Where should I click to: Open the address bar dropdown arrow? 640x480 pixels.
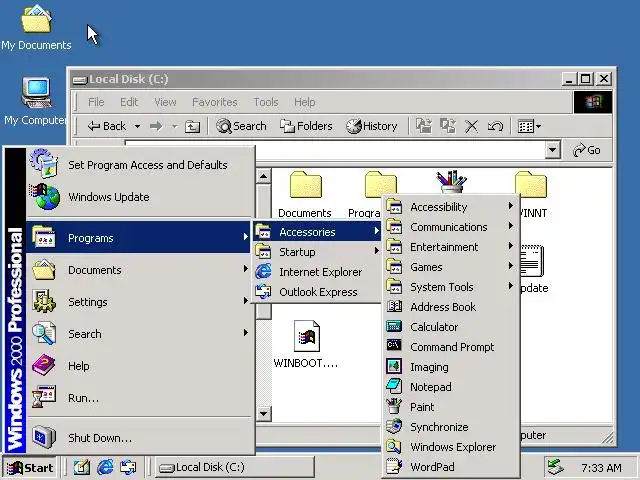(552, 150)
